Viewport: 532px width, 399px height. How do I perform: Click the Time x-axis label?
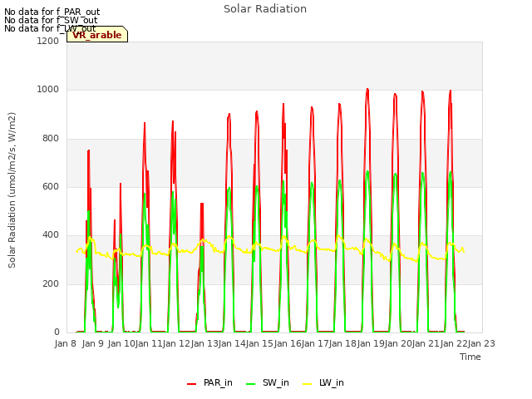[x=470, y=357]
